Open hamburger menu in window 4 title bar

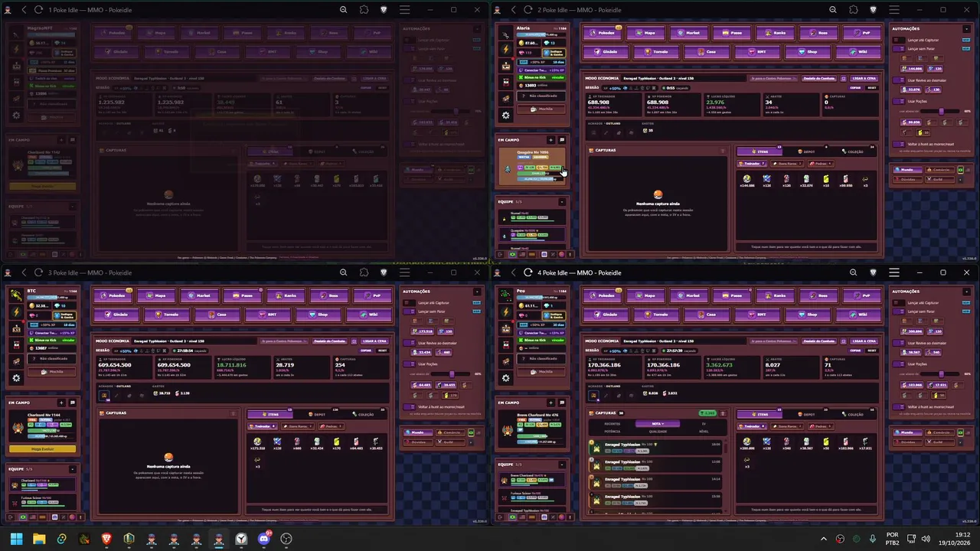click(893, 272)
